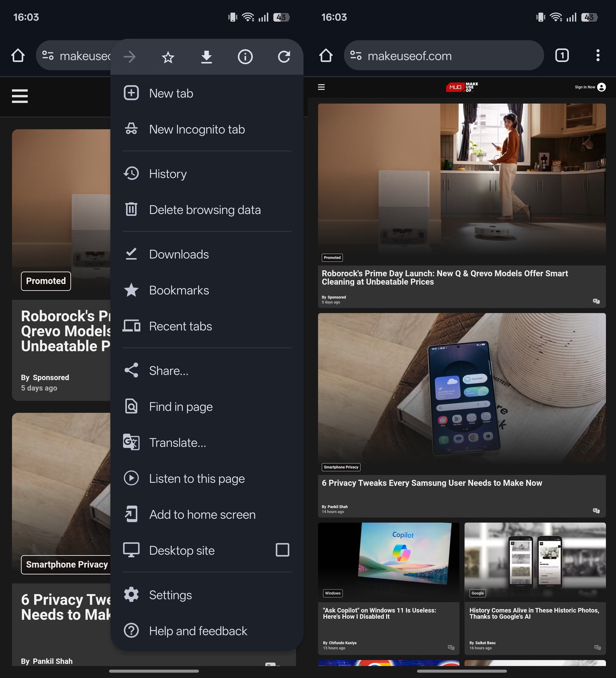Viewport: 616px width, 678px height.
Task: Click the Promoted tag on left page
Action: [x=46, y=281]
